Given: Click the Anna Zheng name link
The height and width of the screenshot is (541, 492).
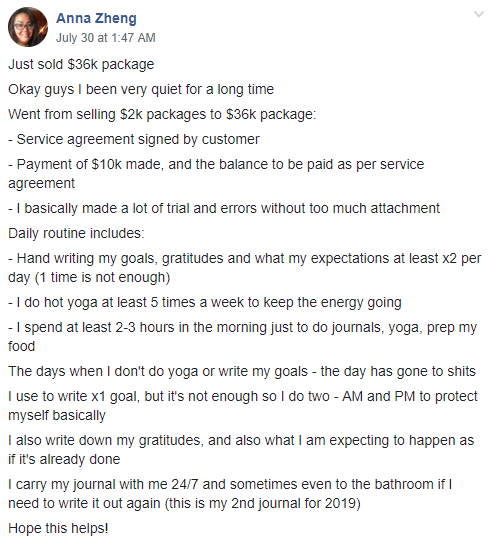Looking at the screenshot, I should coord(97,18).
